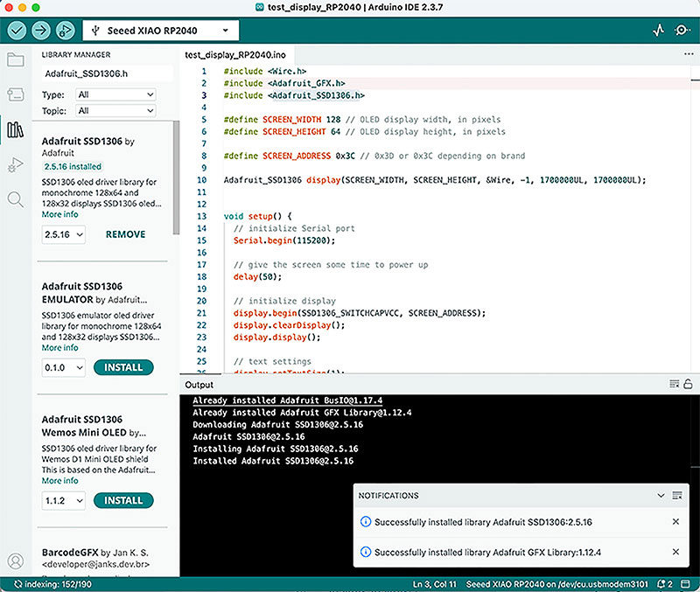Click the void setup() line

(257, 216)
